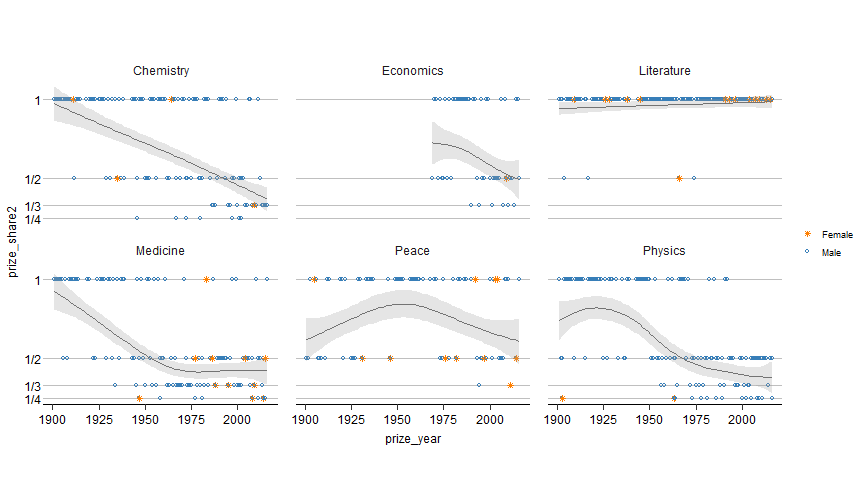Select the Physics facet heading
Viewport: 864px width, 504px height.
pos(664,250)
